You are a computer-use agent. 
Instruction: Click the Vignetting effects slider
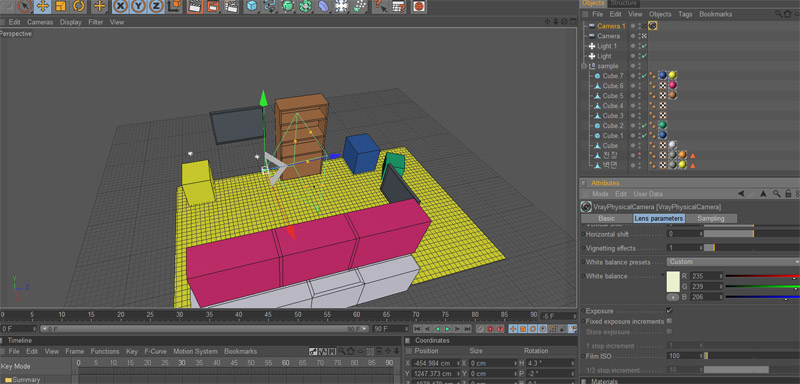(x=752, y=248)
